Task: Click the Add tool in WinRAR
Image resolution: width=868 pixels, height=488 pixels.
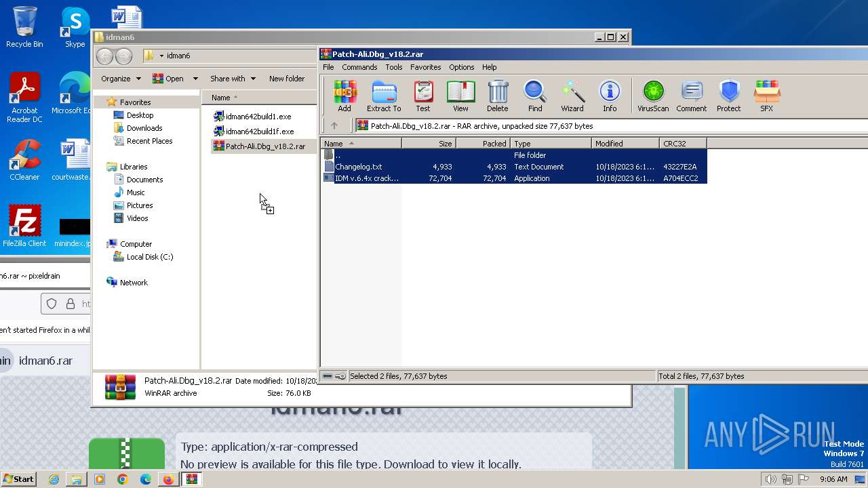Action: tap(344, 96)
